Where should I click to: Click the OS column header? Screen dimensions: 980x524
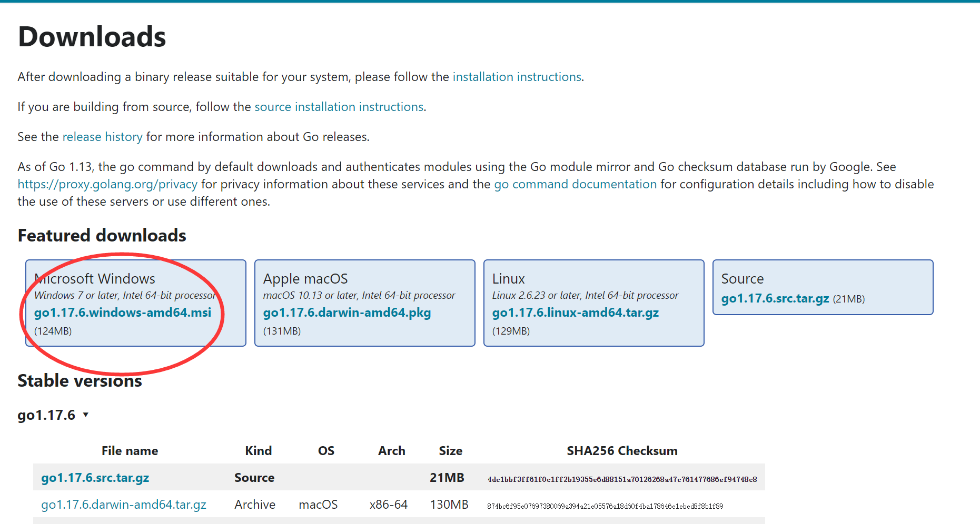point(326,451)
